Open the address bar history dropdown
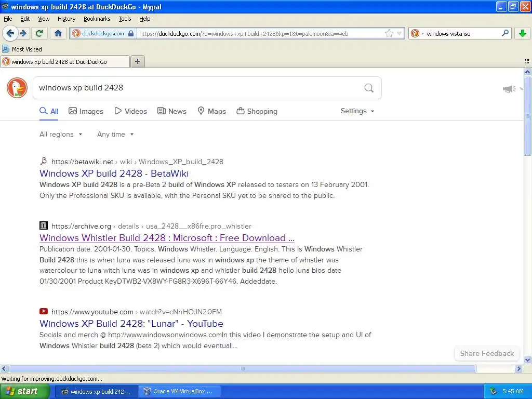The height and width of the screenshot is (399, 532). (x=400, y=33)
